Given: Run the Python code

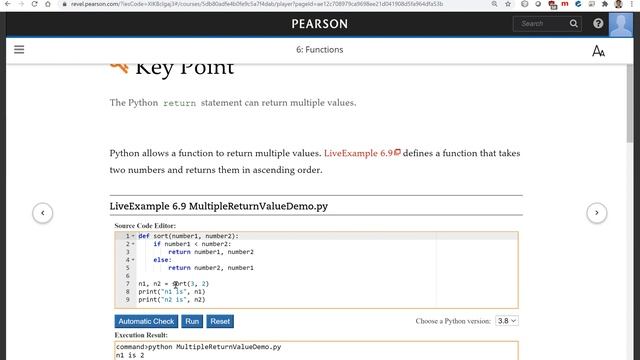Looking at the screenshot, I should coord(192,321).
